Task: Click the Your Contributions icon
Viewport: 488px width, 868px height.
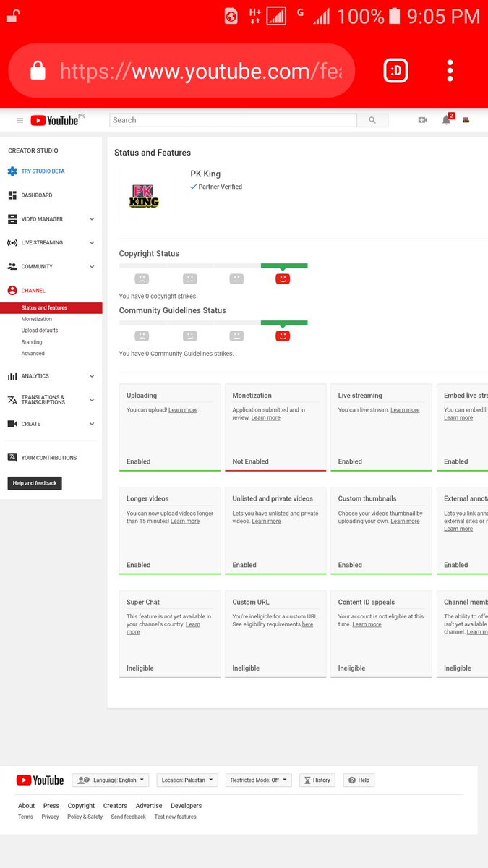Action: 12,458
